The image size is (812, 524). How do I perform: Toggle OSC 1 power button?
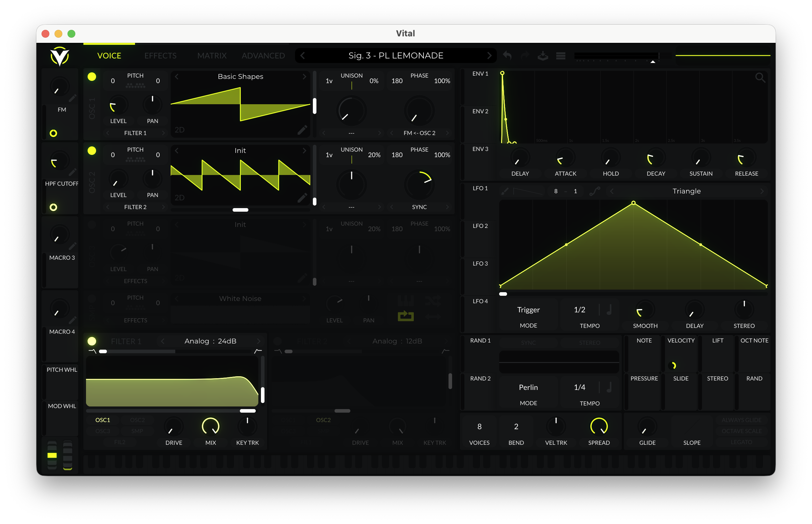point(92,77)
